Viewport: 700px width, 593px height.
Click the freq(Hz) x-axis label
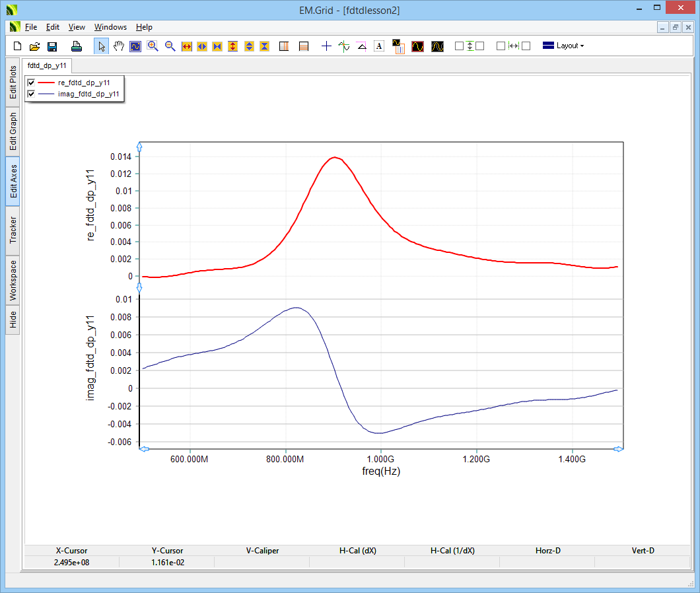coord(381,471)
